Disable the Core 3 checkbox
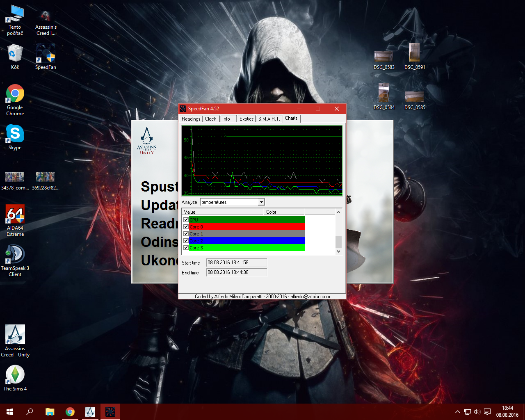 coord(186,248)
